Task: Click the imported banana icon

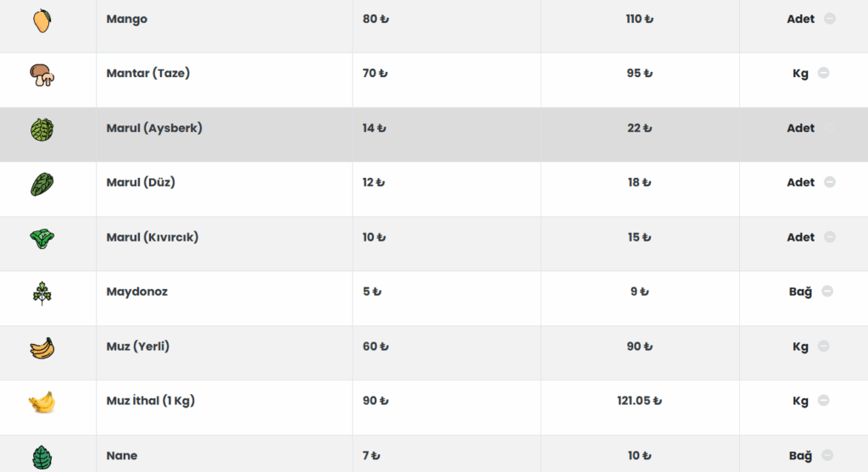Action: coord(42,403)
